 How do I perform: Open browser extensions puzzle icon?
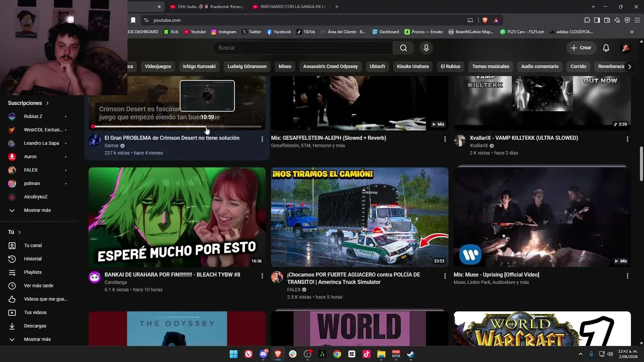587,20
